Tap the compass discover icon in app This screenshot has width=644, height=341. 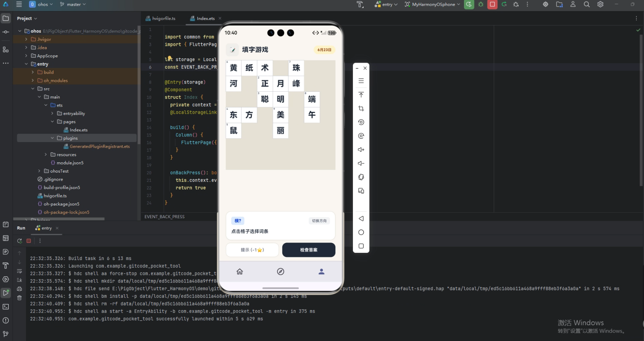280,272
